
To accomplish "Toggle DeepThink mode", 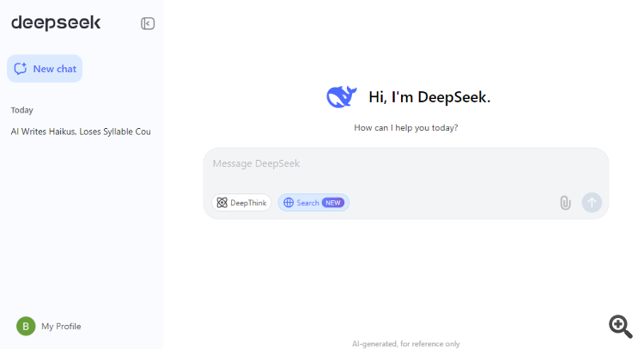I will click(241, 203).
